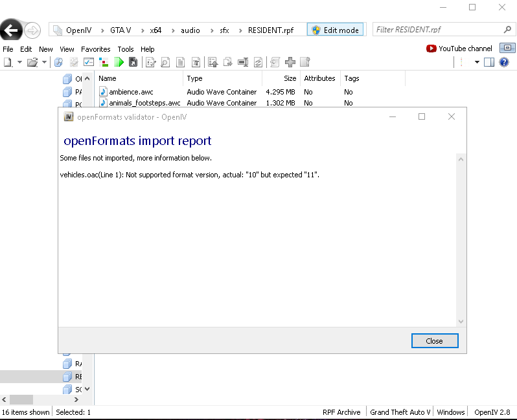517x420 pixels.
Task: Open the Help menu
Action: (x=147, y=49)
